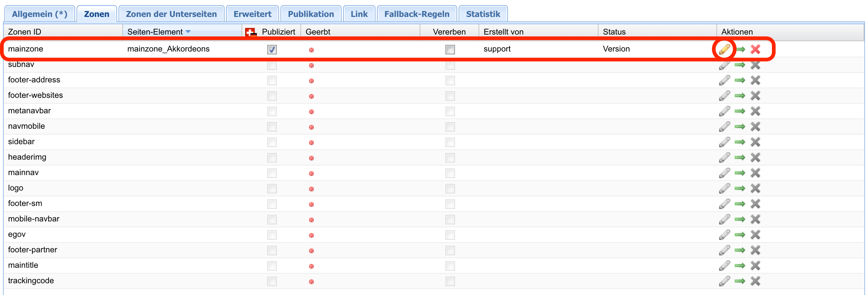Viewport: 868px width, 295px height.
Task: Click the Erstellt von column header
Action: tap(539, 32)
